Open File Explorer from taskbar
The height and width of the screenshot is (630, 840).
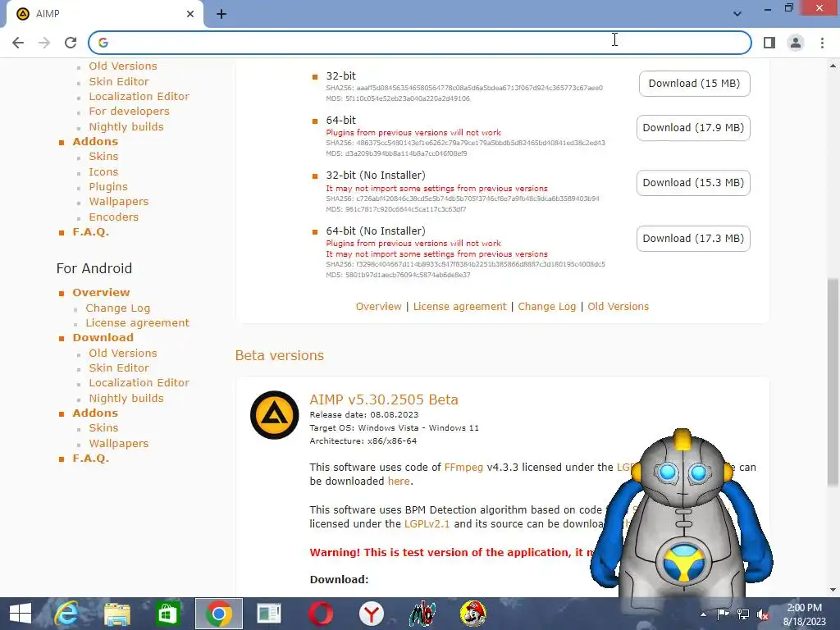click(116, 614)
